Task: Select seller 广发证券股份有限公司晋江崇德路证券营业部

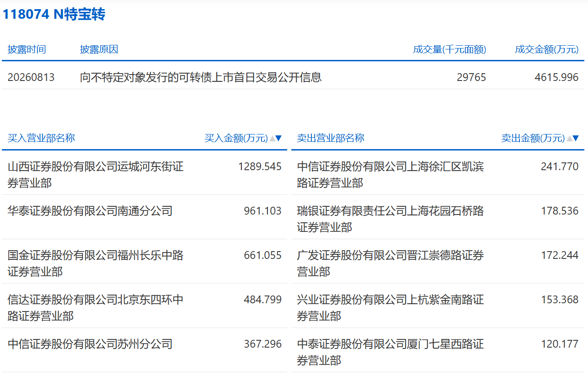Action: 390,263
